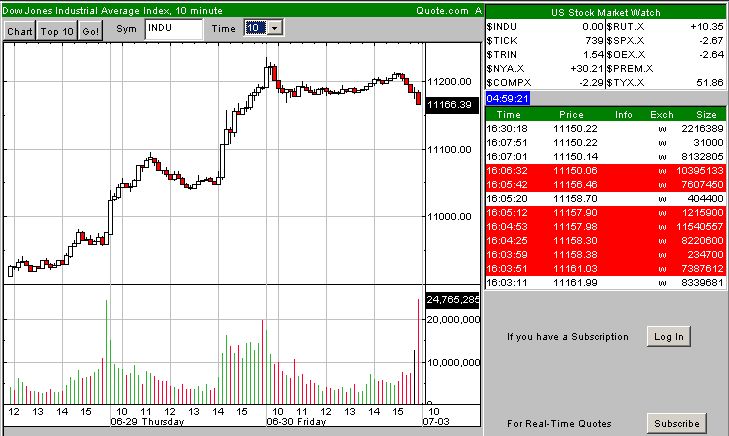The height and width of the screenshot is (436, 729).
Task: Click the Time column header in trades table
Action: 508,114
